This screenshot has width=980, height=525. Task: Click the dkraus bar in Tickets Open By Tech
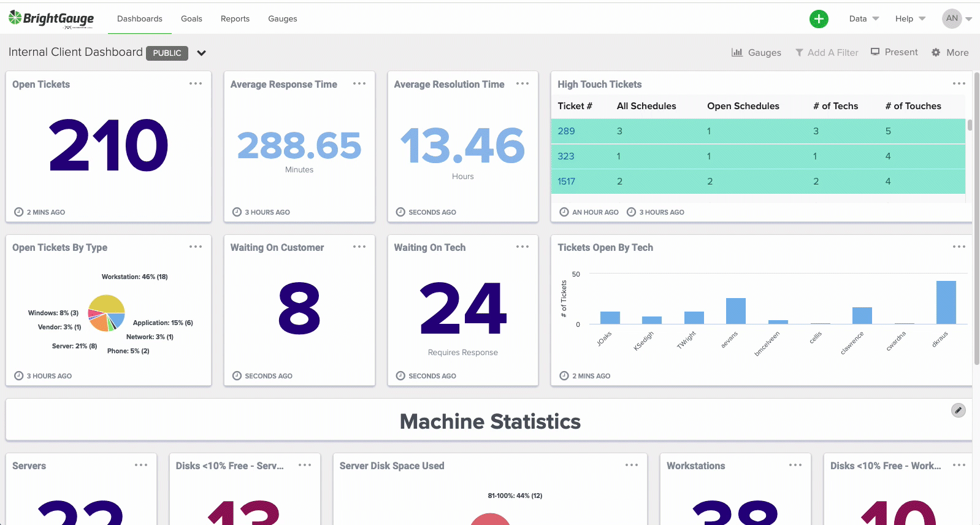pos(946,302)
